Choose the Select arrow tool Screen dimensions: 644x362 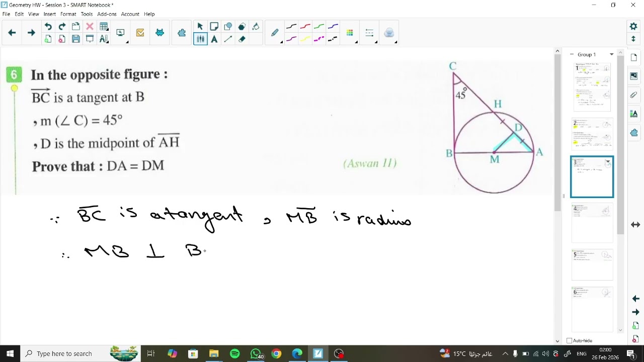tap(200, 26)
